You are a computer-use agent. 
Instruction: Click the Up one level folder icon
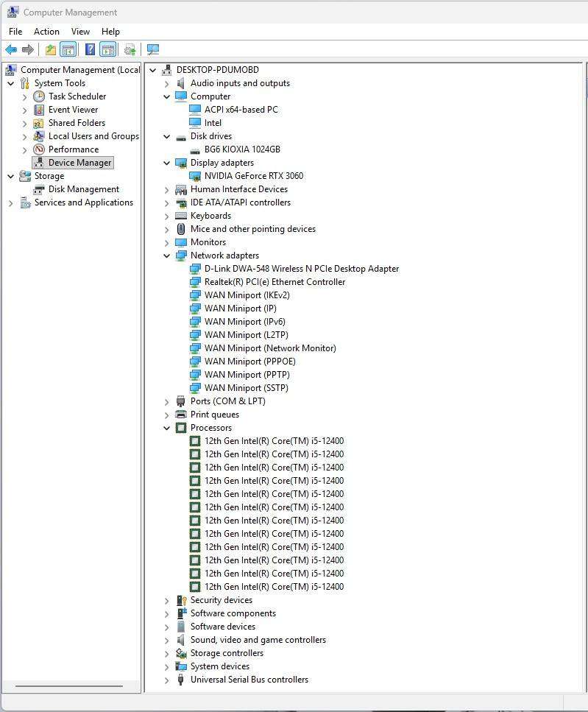click(50, 49)
